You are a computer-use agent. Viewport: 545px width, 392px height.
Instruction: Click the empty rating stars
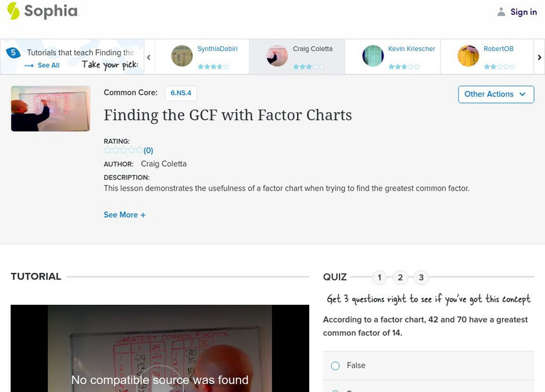point(123,150)
